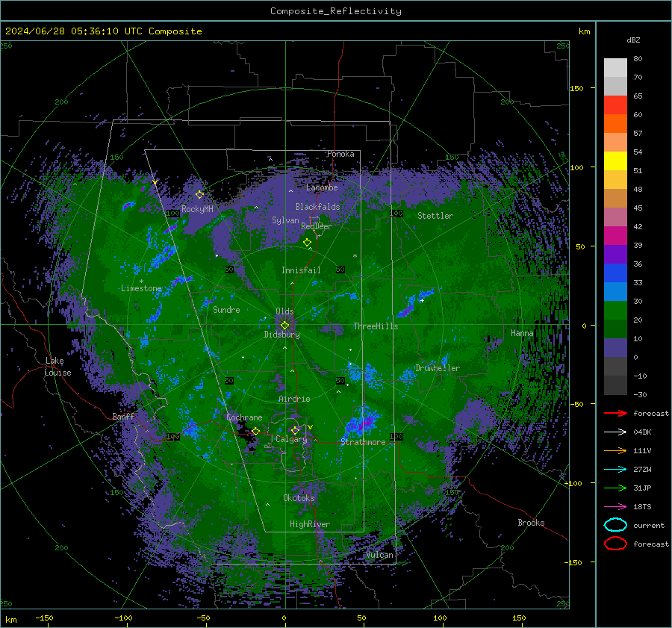Click the dBZ legend heading
The width and height of the screenshot is (672, 628).
[x=633, y=40]
